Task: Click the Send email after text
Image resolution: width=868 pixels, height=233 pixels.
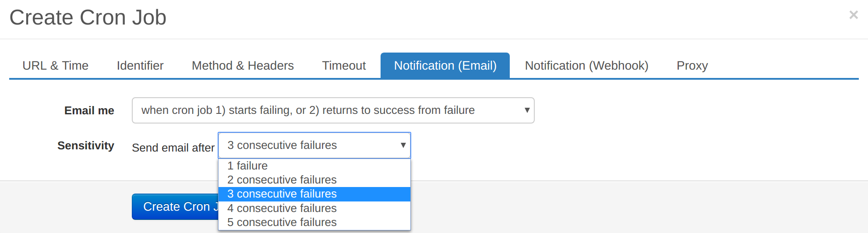Action: click(x=173, y=148)
